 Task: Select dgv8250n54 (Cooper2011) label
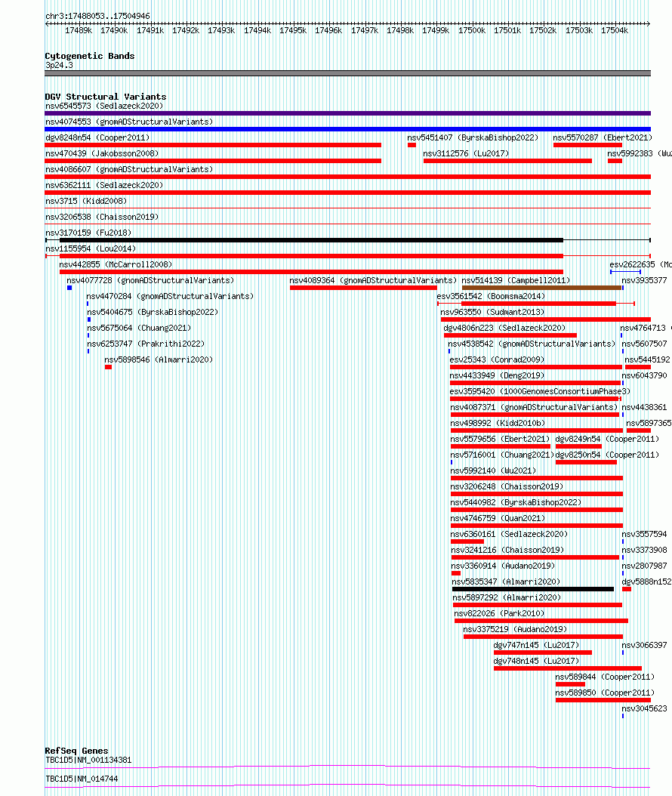click(x=607, y=455)
